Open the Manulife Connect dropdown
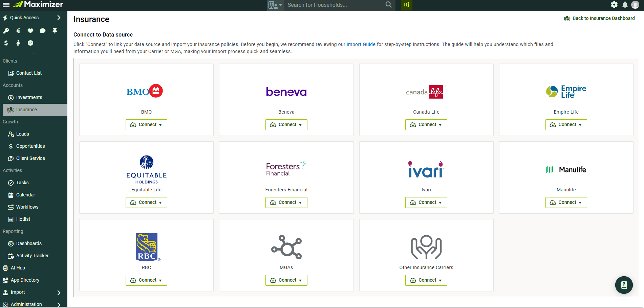 point(566,203)
